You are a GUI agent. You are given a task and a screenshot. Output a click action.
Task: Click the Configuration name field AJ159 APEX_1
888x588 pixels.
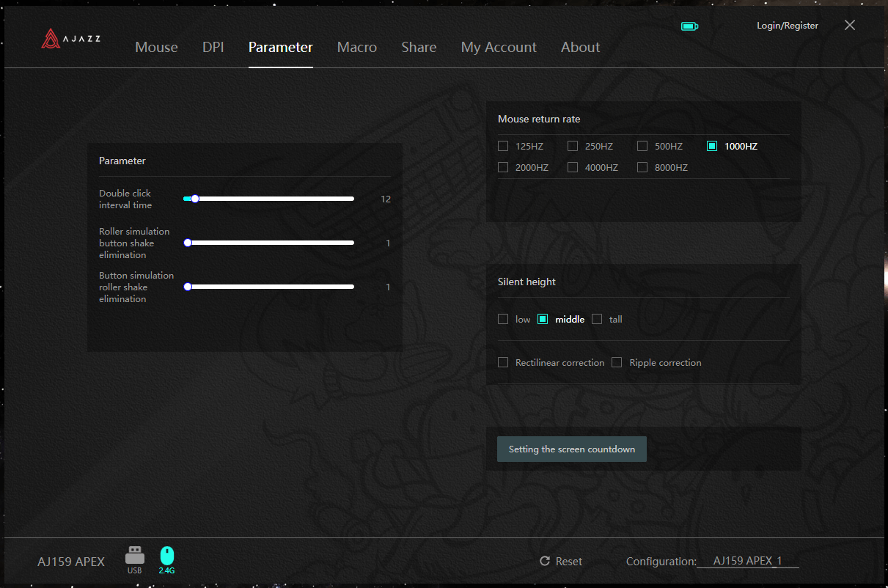[x=747, y=561]
